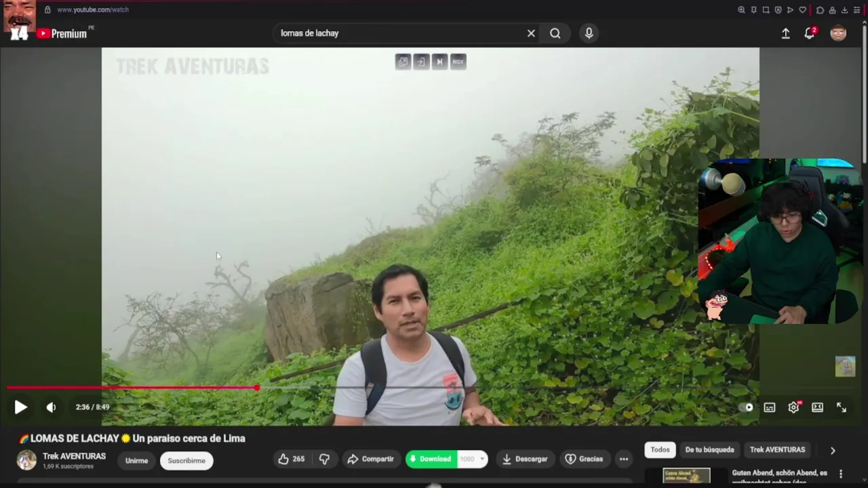Click the Unirme join button
Viewport: 868px width, 488px height.
tap(136, 460)
